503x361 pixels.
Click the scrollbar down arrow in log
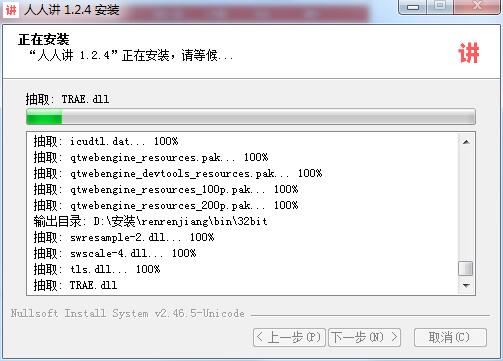pyautogui.click(x=466, y=285)
